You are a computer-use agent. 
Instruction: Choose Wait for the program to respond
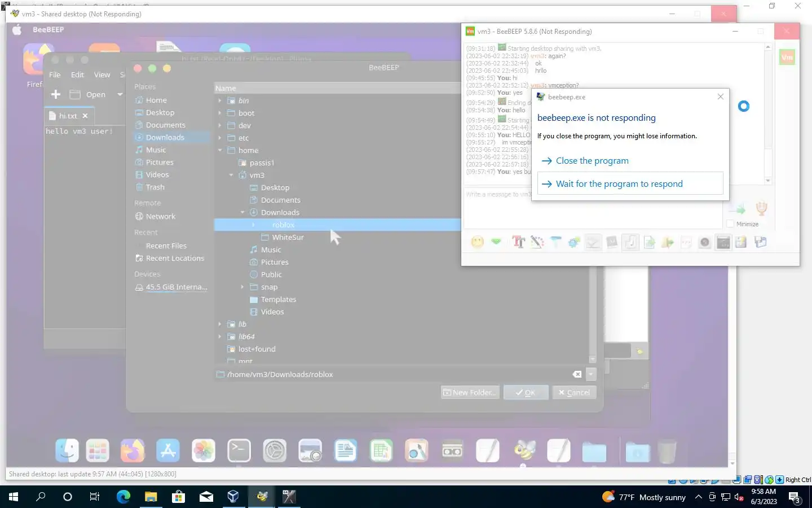(x=630, y=184)
